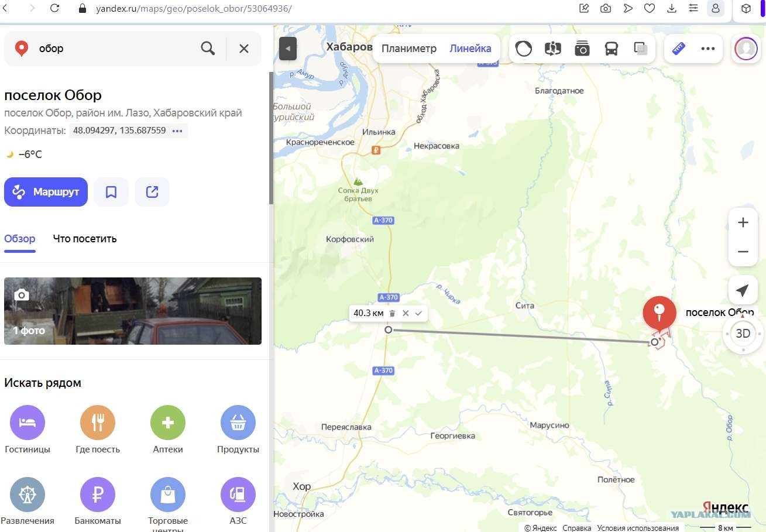
Task: Click into the search field containing 'обор'
Action: (114, 49)
